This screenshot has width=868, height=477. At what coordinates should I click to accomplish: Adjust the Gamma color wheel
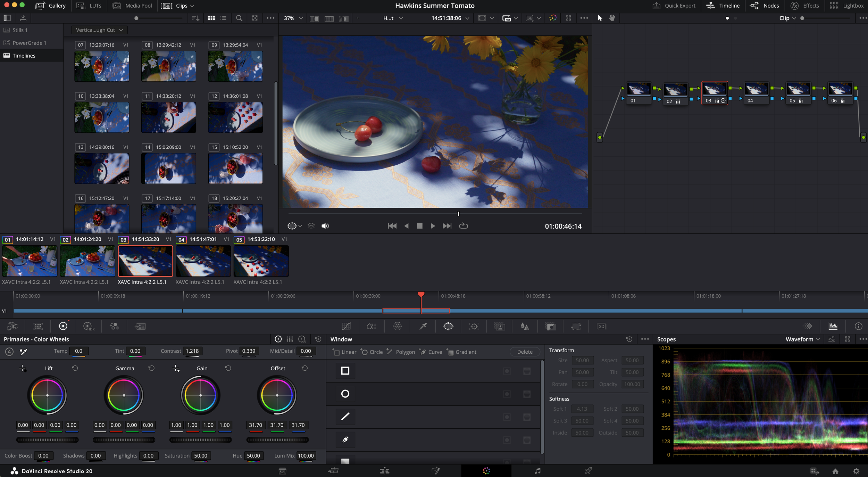[124, 395]
